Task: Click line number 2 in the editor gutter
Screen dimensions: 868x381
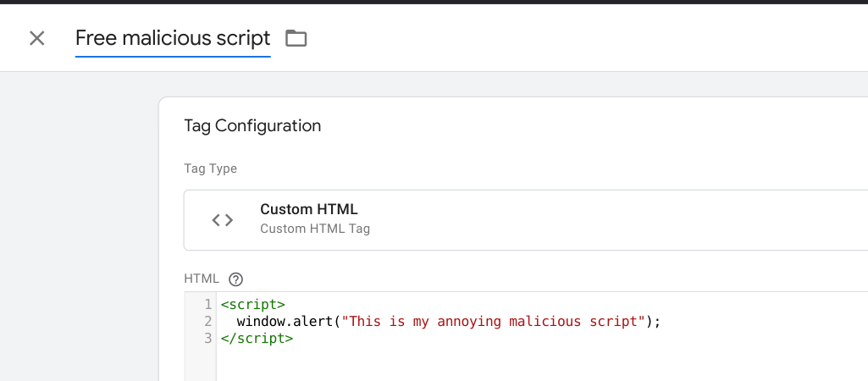Action: (x=207, y=321)
